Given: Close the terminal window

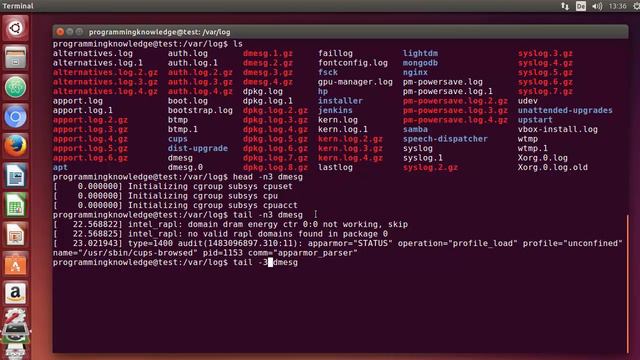Looking at the screenshot, I should click(x=60, y=32).
